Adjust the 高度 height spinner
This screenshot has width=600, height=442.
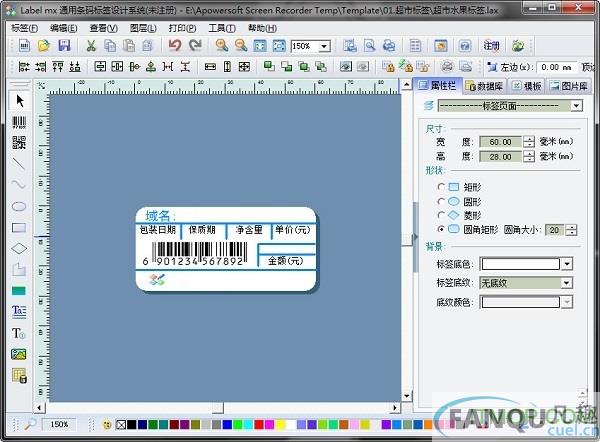tap(529, 157)
